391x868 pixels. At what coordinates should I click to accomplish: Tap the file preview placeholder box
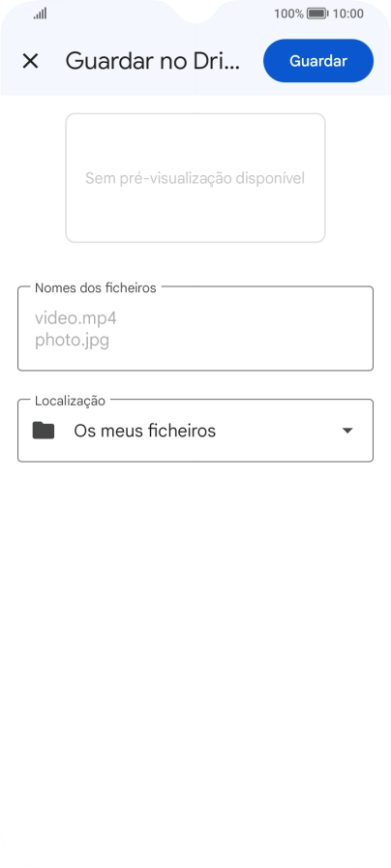[195, 178]
